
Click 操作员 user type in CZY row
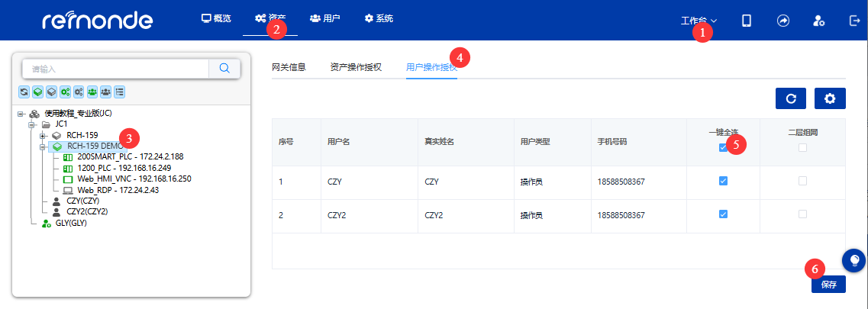point(531,182)
